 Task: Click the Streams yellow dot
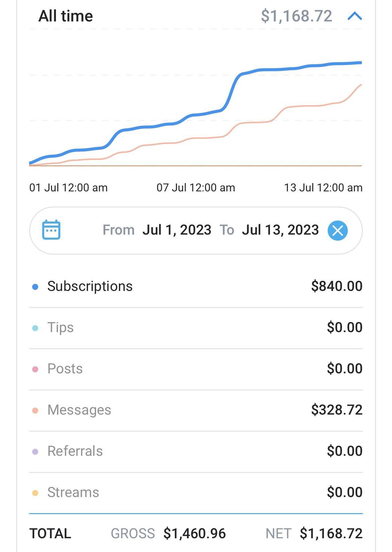35,493
